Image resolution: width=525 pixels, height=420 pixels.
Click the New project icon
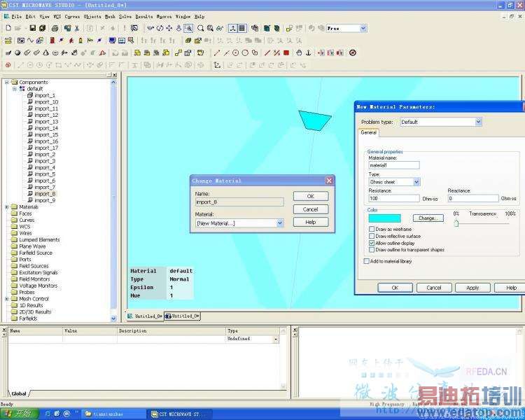click(x=8, y=28)
